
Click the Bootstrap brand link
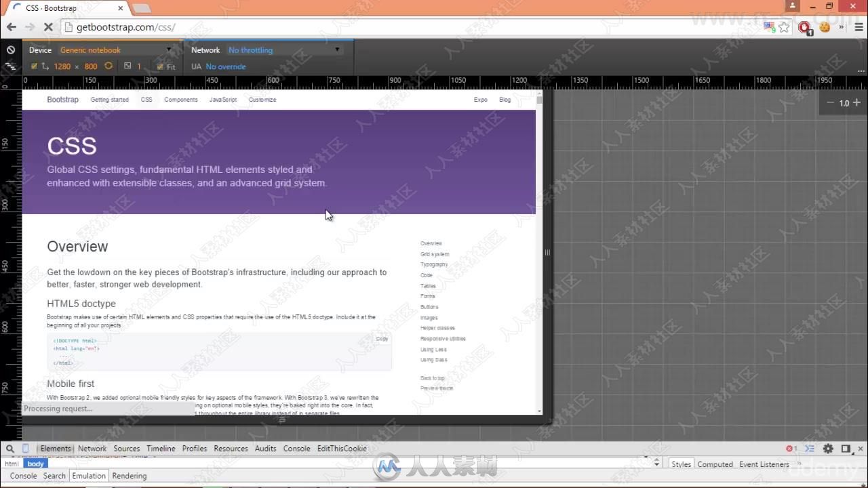[x=62, y=100]
